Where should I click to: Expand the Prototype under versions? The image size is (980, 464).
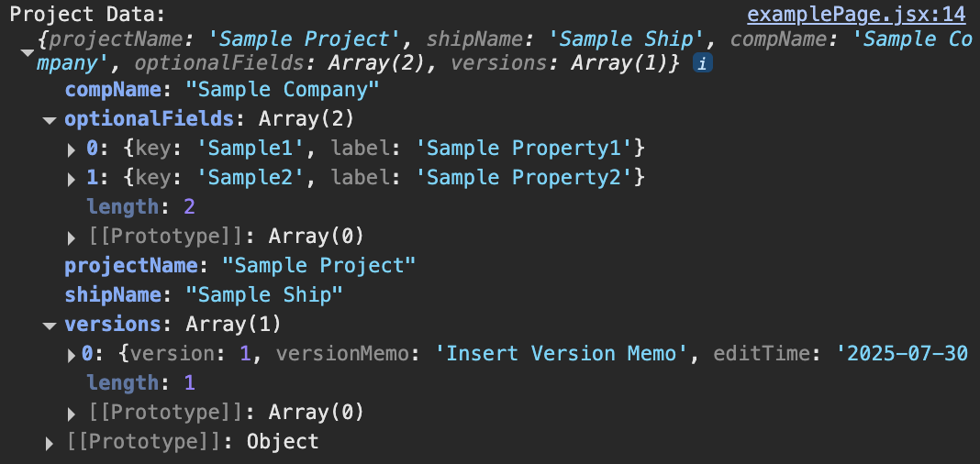(x=72, y=413)
